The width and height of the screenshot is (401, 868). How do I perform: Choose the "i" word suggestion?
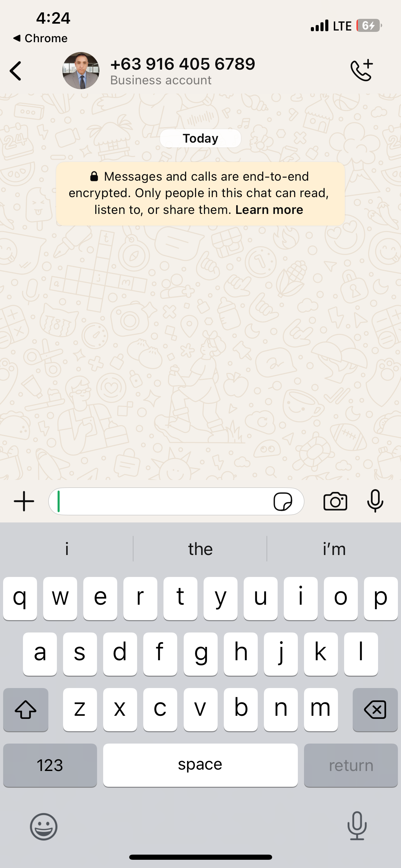click(67, 549)
